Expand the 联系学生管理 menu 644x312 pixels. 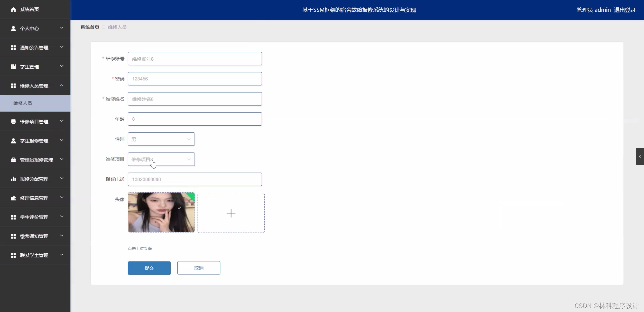coord(35,255)
